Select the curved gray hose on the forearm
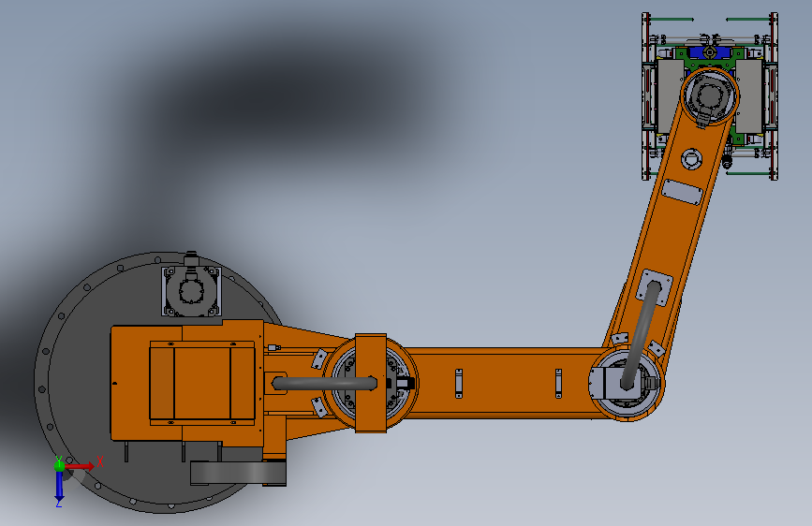The height and width of the screenshot is (526, 812). click(642, 334)
